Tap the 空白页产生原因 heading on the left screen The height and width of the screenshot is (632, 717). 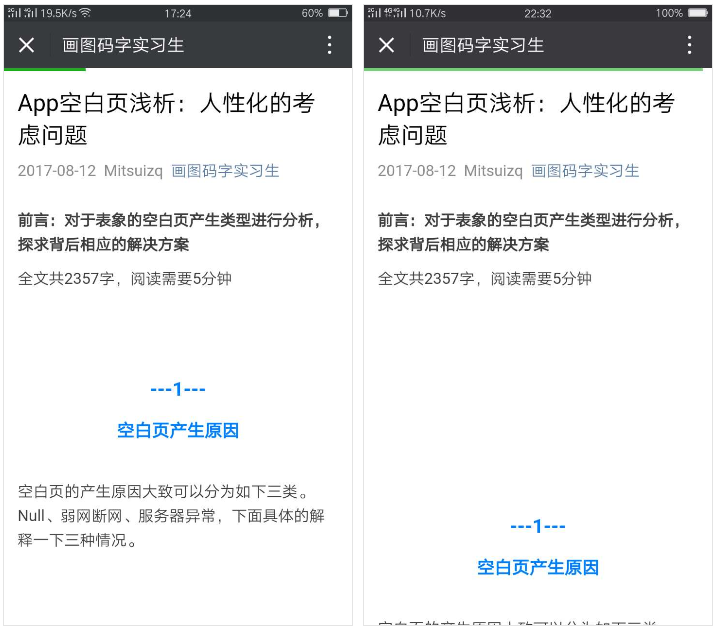pos(178,431)
